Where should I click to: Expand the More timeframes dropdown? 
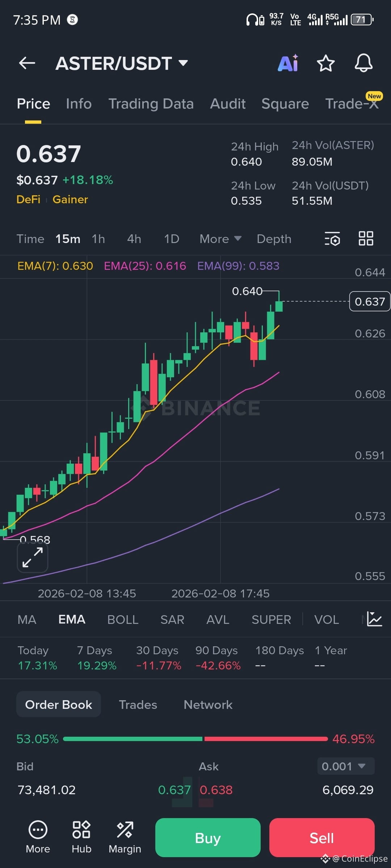pyautogui.click(x=220, y=239)
